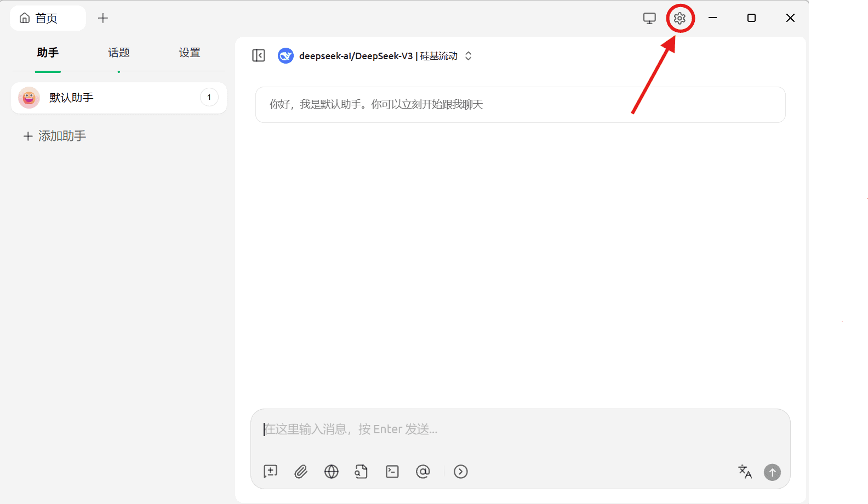
Task: Click the new topic icon in the input toolbar
Action: click(x=271, y=472)
